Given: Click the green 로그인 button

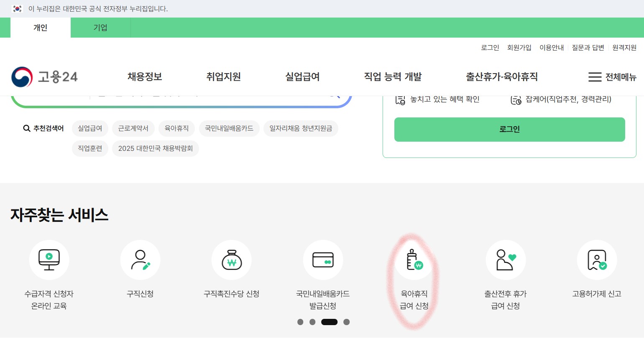Looking at the screenshot, I should 509,129.
